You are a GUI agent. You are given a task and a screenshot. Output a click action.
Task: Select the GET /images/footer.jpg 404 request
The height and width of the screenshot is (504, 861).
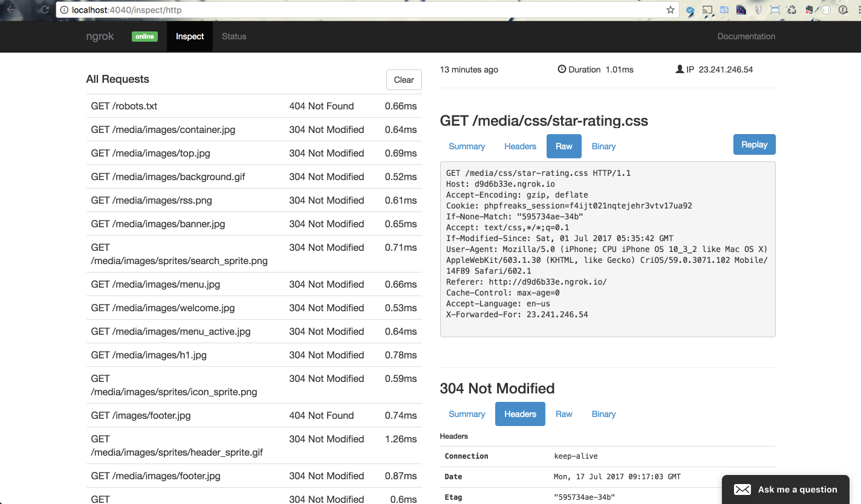pos(254,415)
